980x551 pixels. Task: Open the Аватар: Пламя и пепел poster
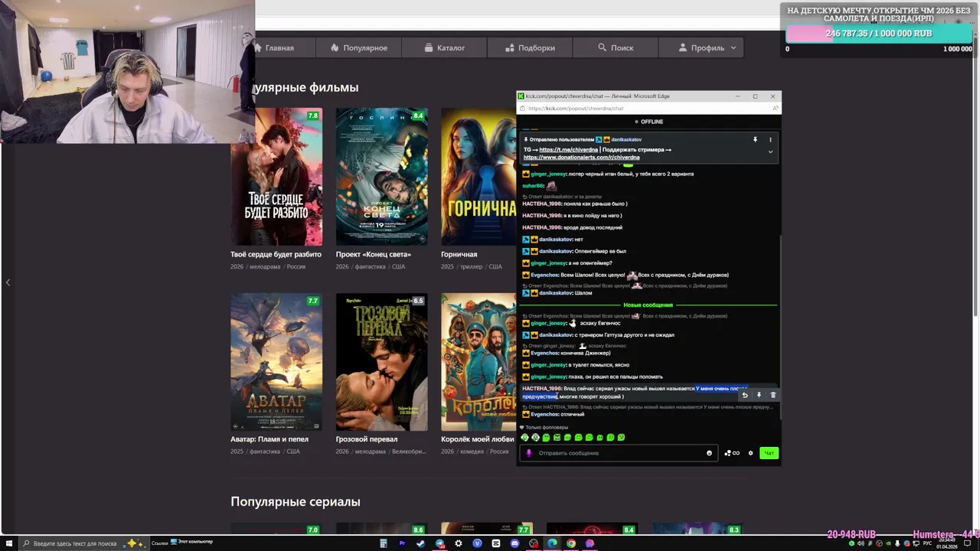point(276,362)
